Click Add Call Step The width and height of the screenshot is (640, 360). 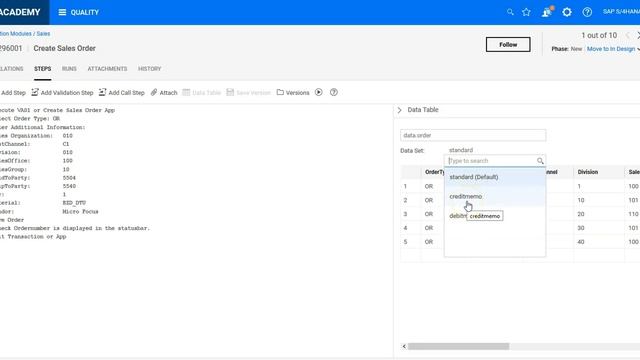[122, 93]
